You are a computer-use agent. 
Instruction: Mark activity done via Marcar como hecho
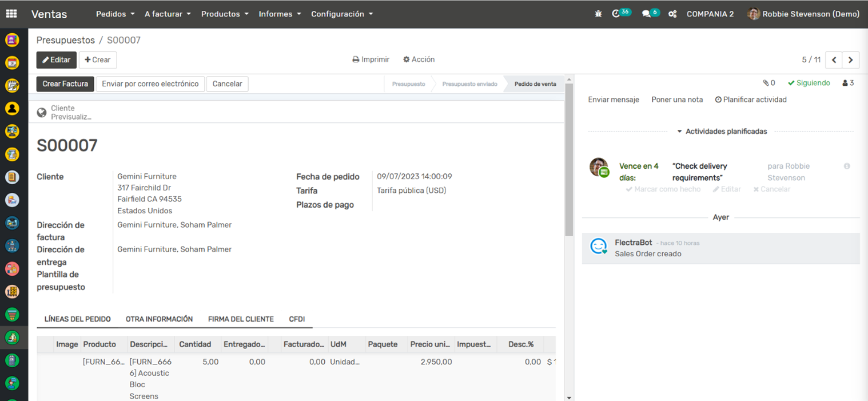click(x=663, y=189)
